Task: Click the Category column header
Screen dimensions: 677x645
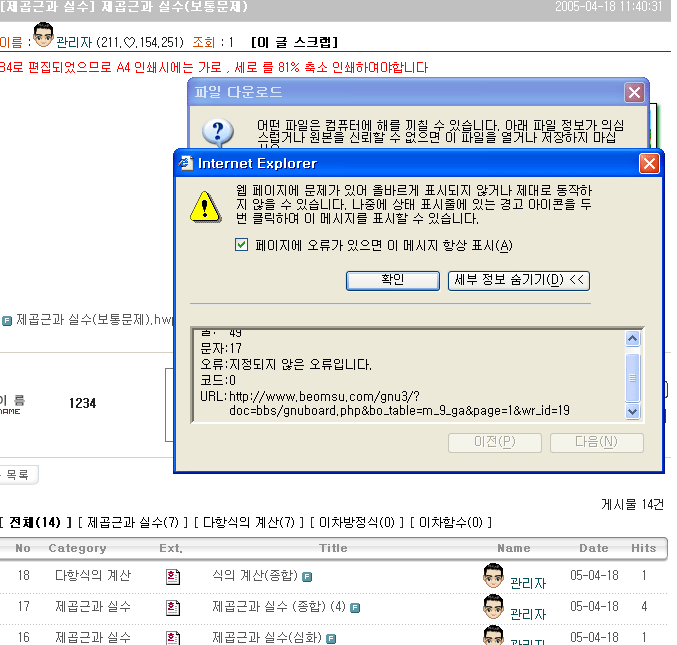Action: click(77, 548)
